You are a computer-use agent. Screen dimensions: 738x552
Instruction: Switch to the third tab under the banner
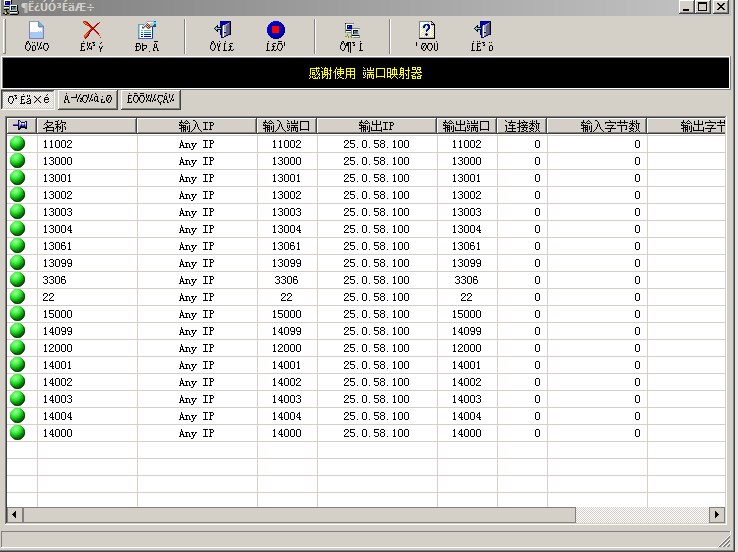(151, 99)
